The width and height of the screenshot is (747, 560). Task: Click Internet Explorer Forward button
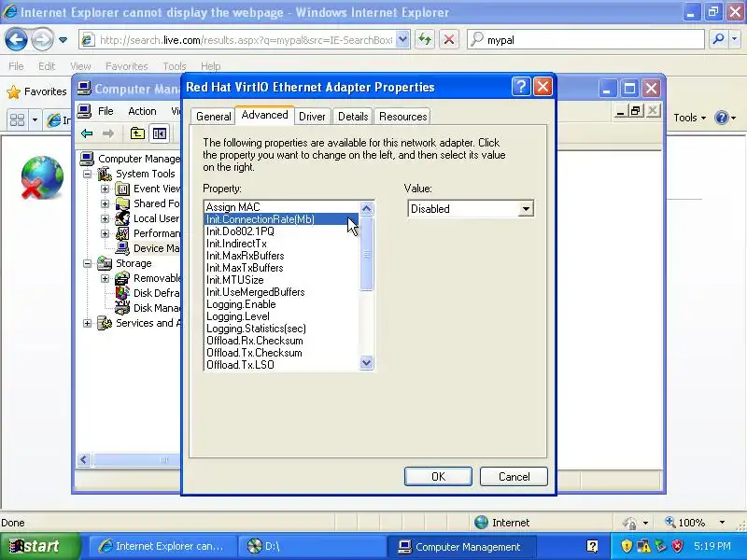[42, 39]
